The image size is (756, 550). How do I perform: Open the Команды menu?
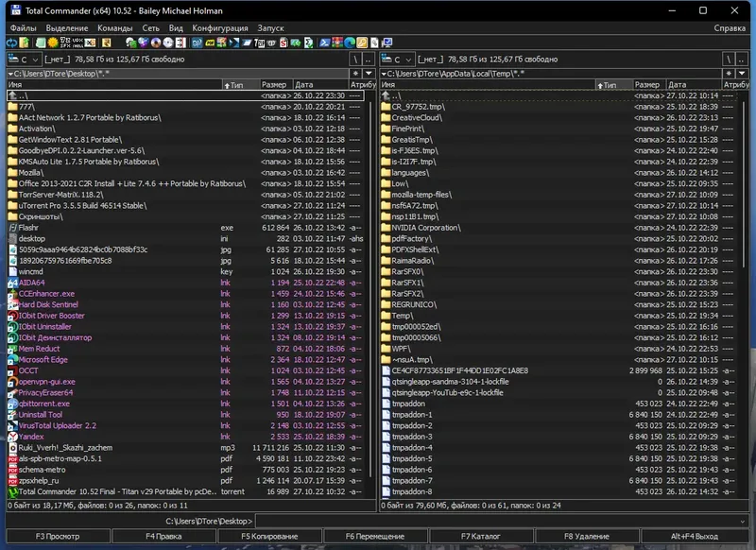tap(114, 28)
